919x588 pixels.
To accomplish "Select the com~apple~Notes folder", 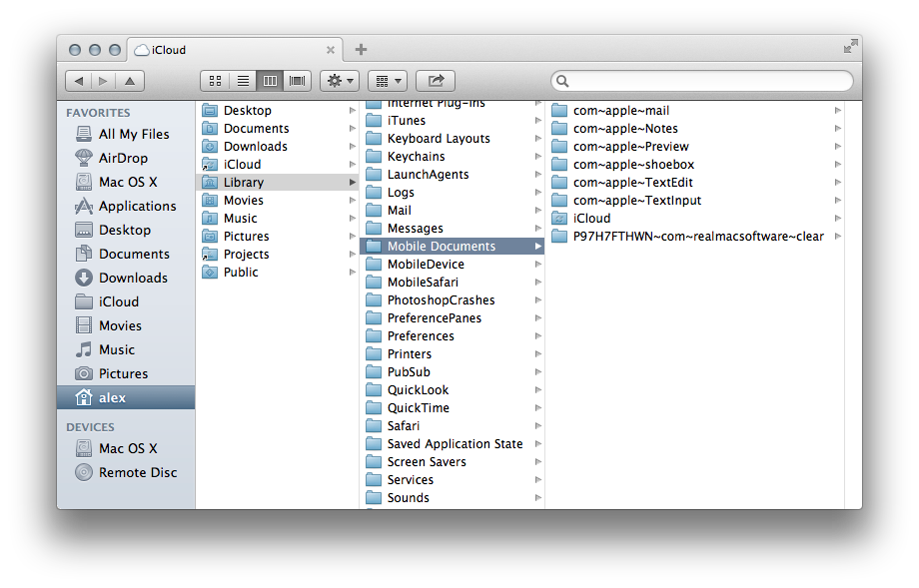I will click(696, 129).
